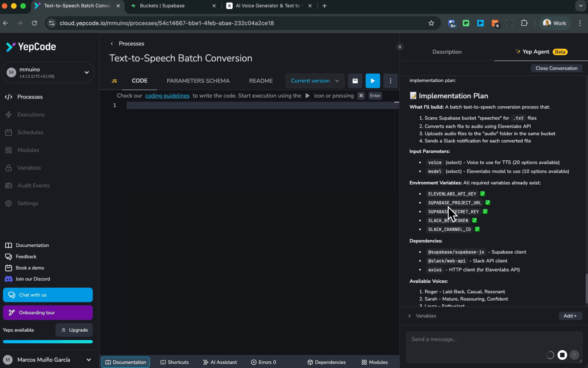Switch to the PARAMETERS SCHEMA tab

(x=198, y=81)
